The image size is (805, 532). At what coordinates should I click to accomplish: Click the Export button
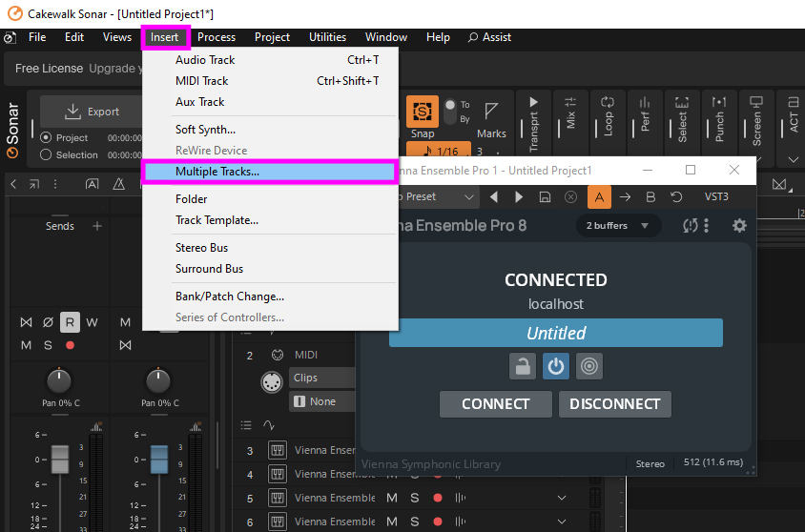[x=93, y=112]
